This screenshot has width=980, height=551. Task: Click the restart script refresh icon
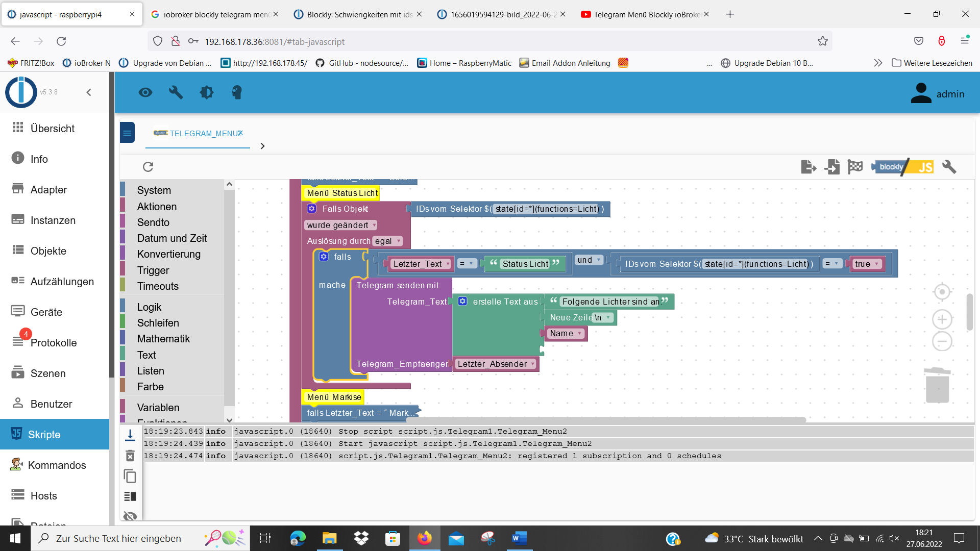[148, 167]
